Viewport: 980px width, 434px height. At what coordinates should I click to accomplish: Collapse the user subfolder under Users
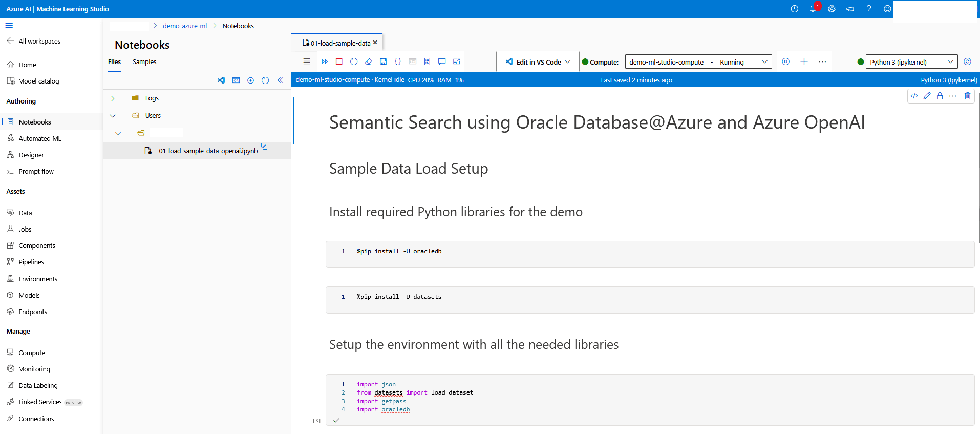pos(118,133)
